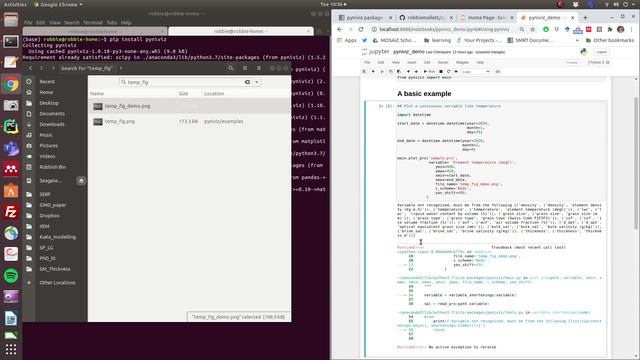Move the selected cell down
Viewport: 640px width, 360px height.
tap(416, 71)
